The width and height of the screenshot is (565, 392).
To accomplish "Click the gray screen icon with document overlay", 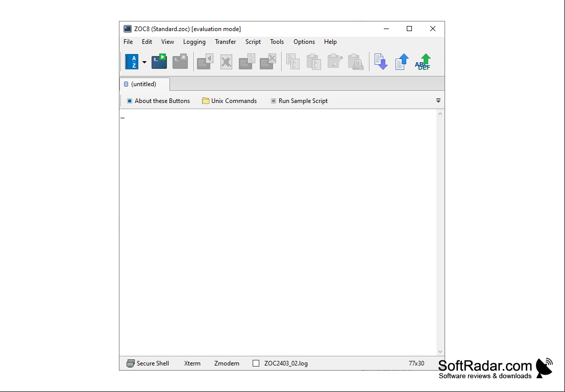I will [x=247, y=62].
